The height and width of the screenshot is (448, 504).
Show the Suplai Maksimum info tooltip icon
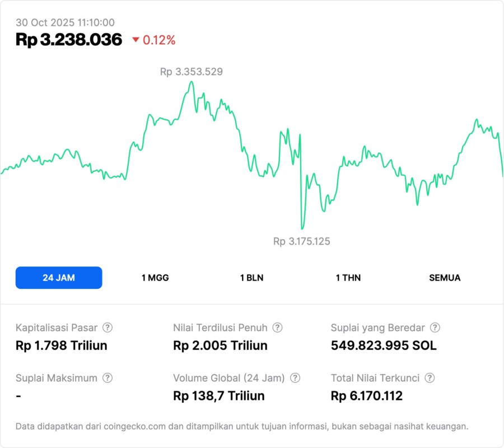(107, 378)
